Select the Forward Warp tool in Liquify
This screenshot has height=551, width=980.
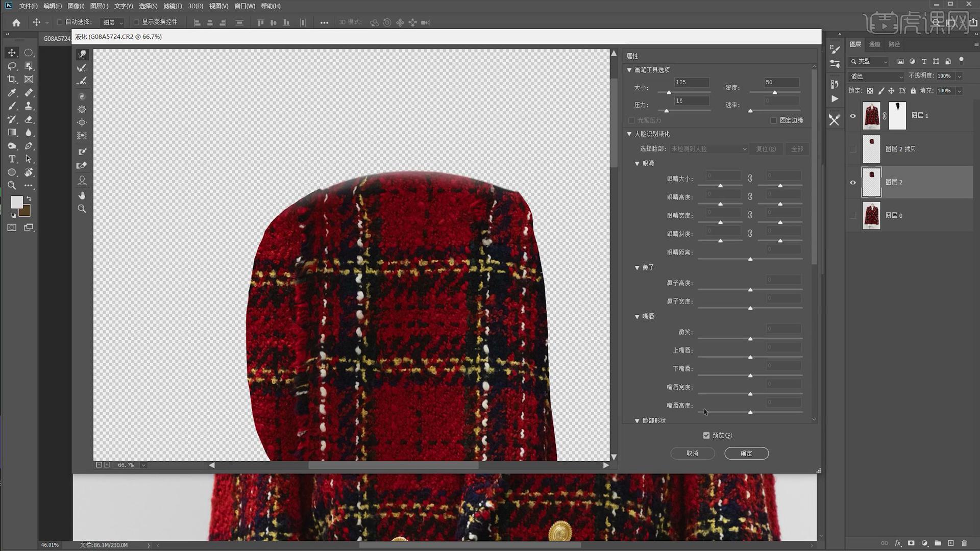click(x=82, y=54)
